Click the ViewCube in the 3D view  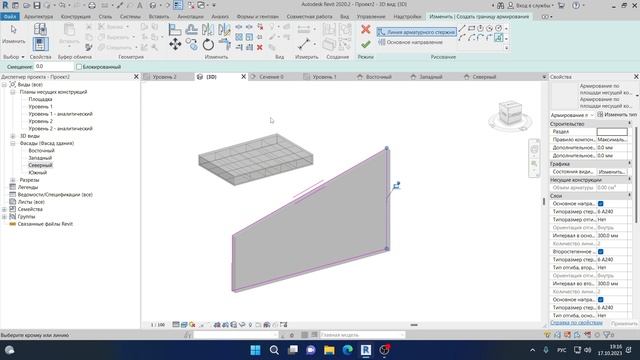click(x=510, y=114)
